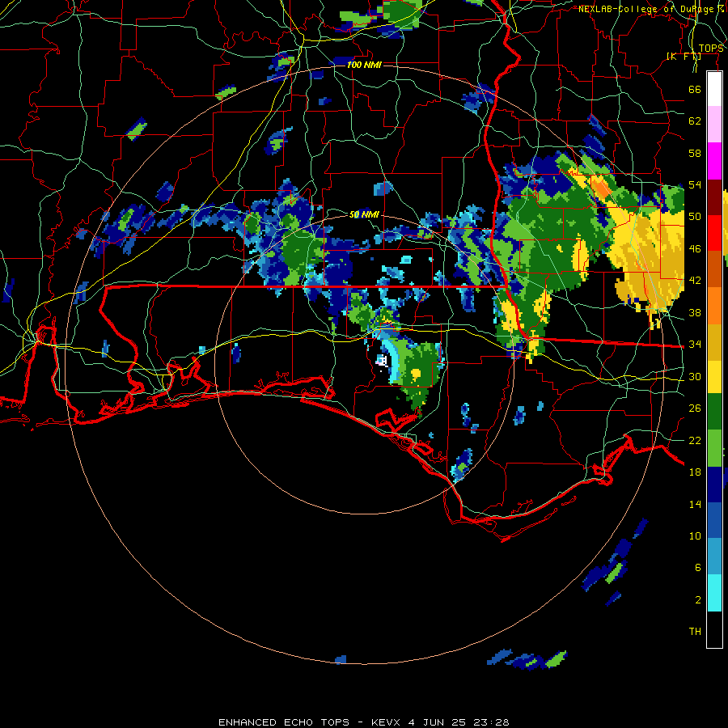The width and height of the screenshot is (728, 728).
Task: Click the "100 NMI" range ring label
Action: (364, 65)
